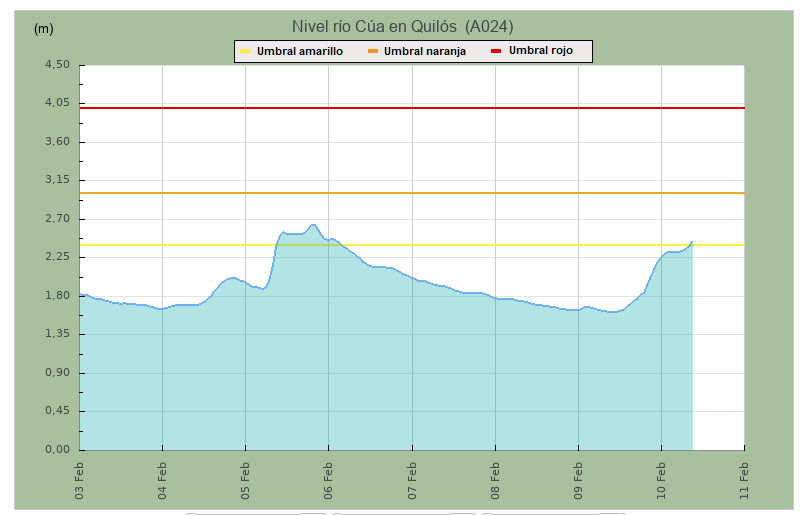
Task: Click the 4,50 value on the y-axis
Action: [57, 65]
